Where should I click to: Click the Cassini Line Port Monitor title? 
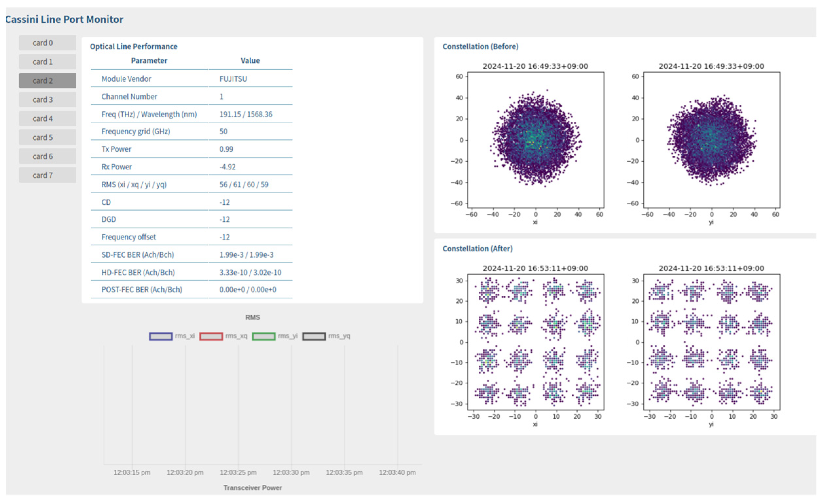[x=64, y=19]
